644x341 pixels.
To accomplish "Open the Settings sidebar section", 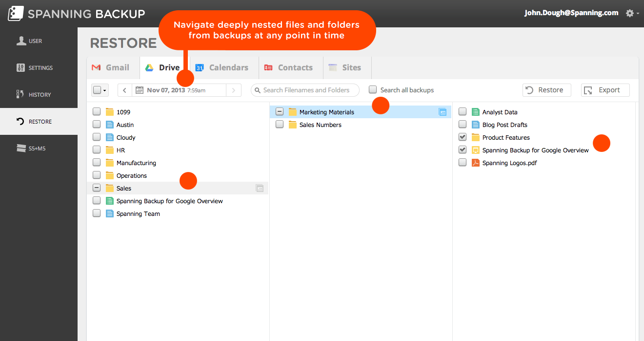I will (x=39, y=68).
